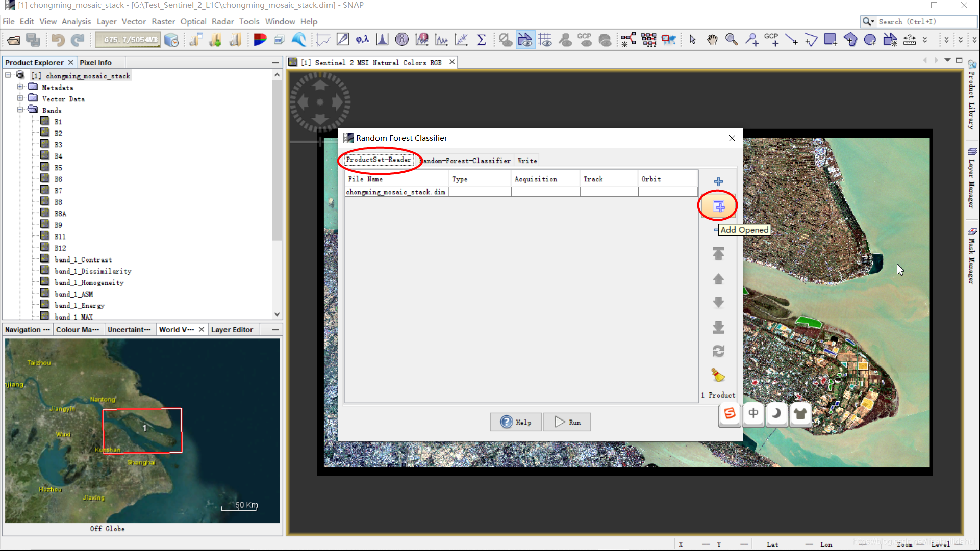Image resolution: width=980 pixels, height=551 pixels.
Task: Click the ProductSet-Reader tab
Action: pyautogui.click(x=378, y=161)
